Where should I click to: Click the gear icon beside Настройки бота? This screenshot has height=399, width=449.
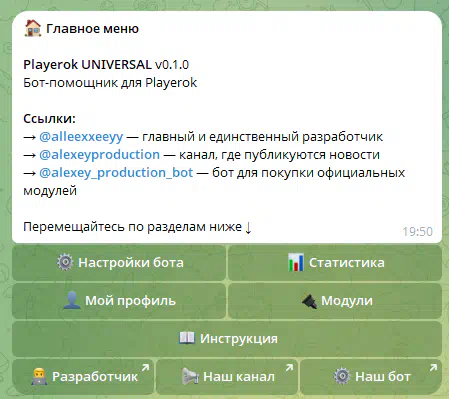pyautogui.click(x=65, y=262)
